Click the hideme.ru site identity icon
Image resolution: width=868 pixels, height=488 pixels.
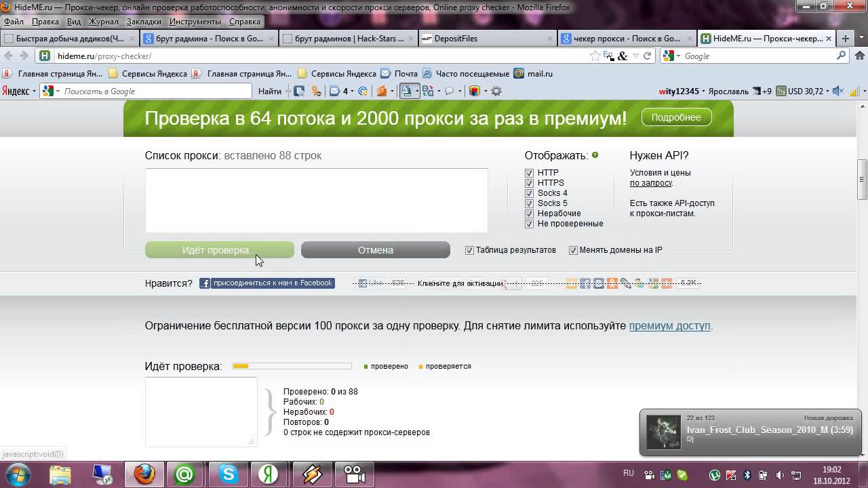point(44,56)
